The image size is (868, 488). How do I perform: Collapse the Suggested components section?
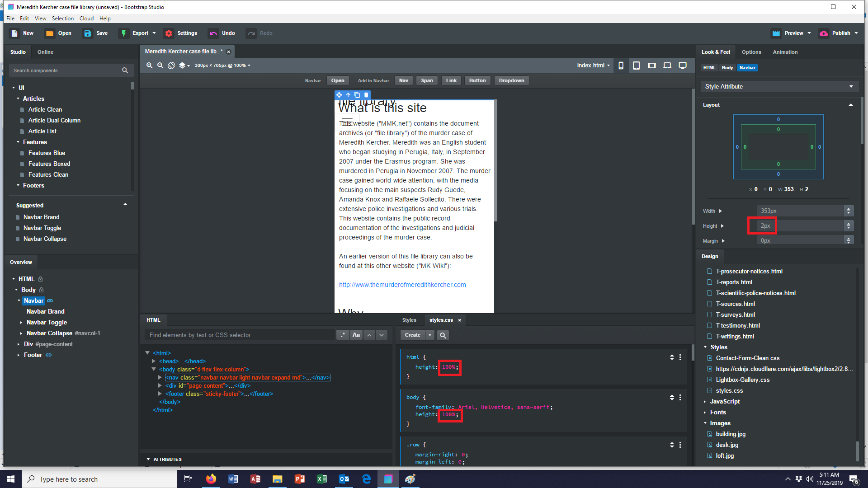pyautogui.click(x=125, y=205)
